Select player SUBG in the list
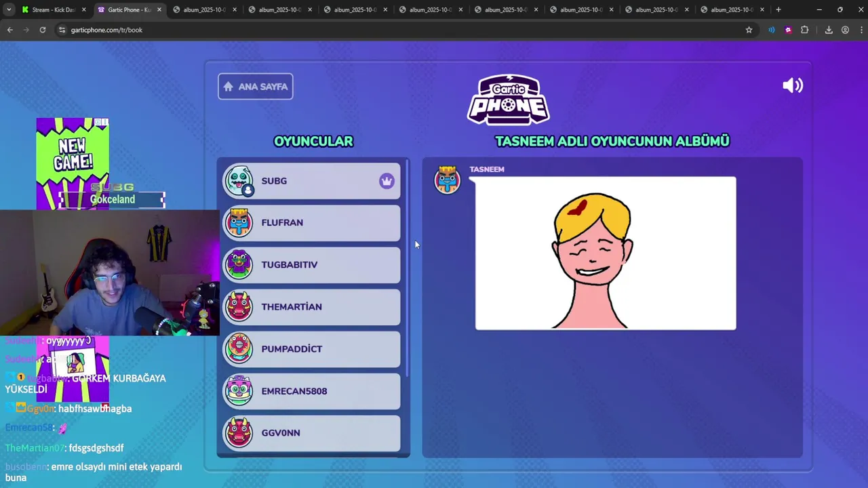This screenshot has width=868, height=488. pyautogui.click(x=311, y=181)
